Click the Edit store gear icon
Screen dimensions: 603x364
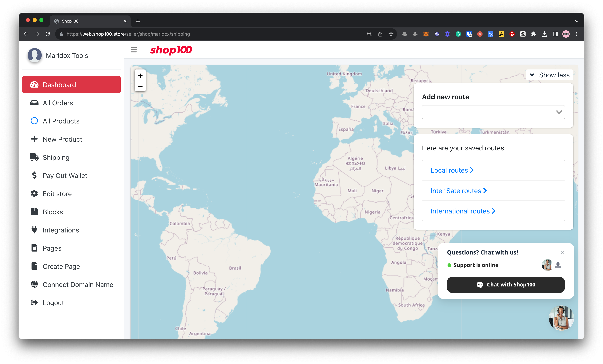coord(34,193)
